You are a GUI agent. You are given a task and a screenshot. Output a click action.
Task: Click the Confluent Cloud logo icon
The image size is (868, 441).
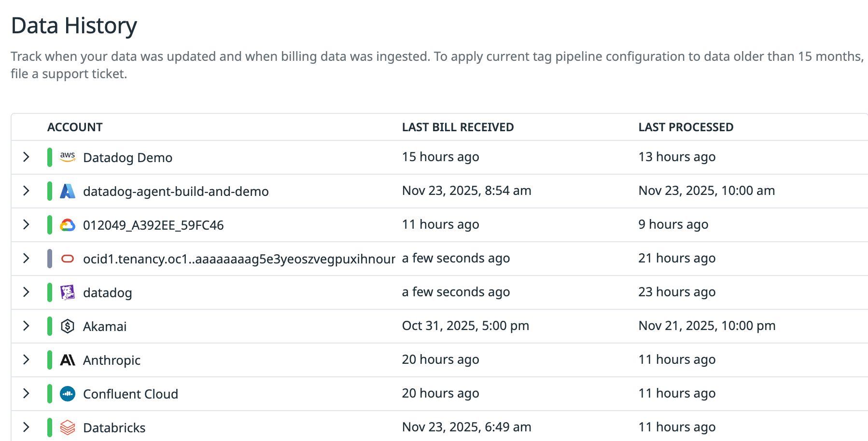tap(68, 394)
